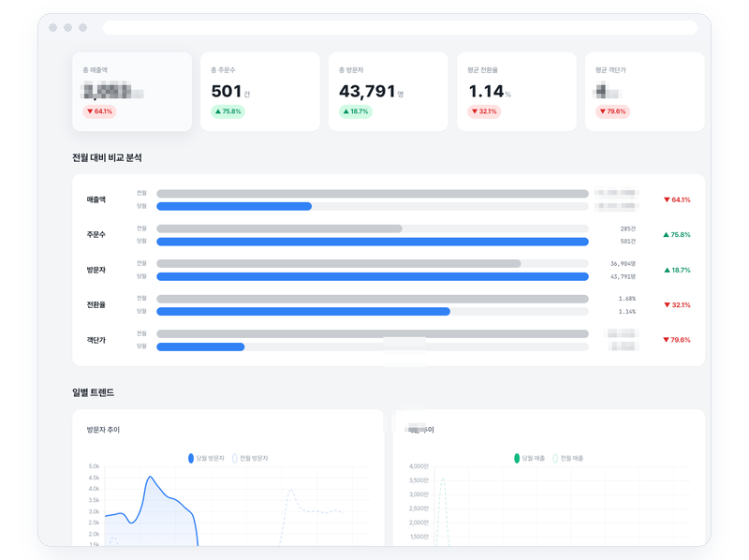This screenshot has height=560, width=749.
Task: Click the 방문자 row label
Action: 96,270
